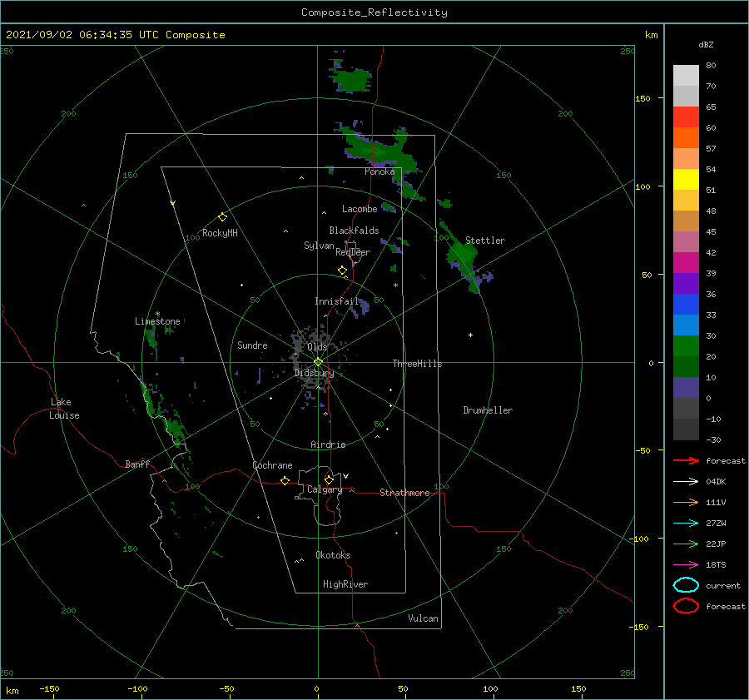Screen dimensions: 749x700
Task: Click the Drumheller label
Action: [x=487, y=410]
